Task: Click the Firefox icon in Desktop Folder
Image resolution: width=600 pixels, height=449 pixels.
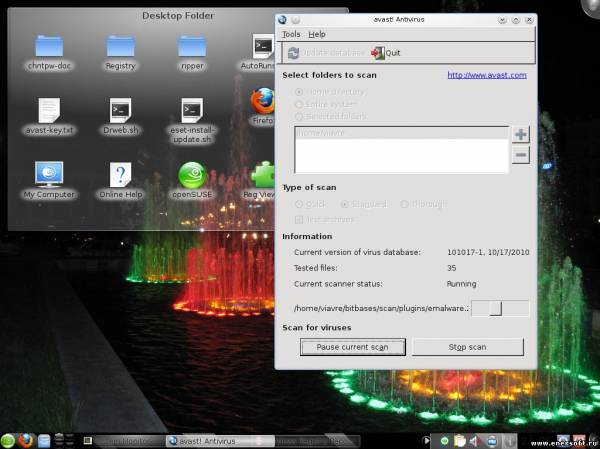Action: point(263,101)
